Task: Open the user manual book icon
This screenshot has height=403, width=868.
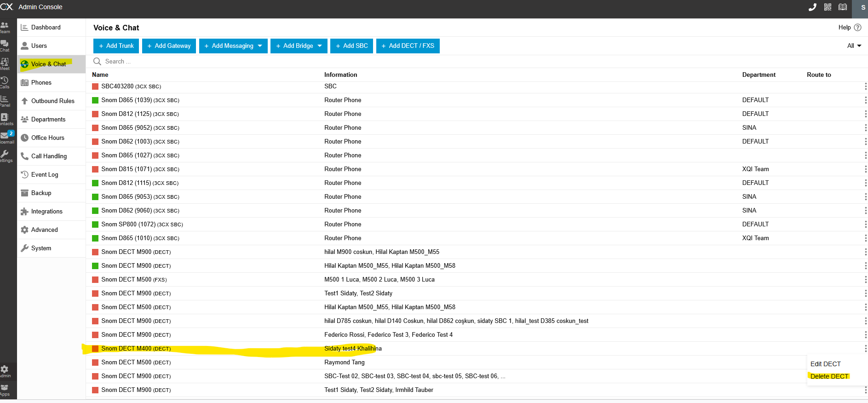Action: point(843,7)
